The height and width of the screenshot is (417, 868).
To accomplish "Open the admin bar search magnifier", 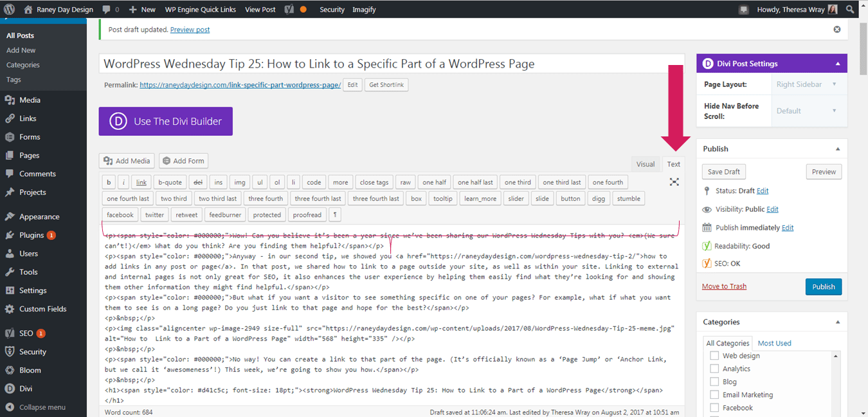I will pos(850,9).
